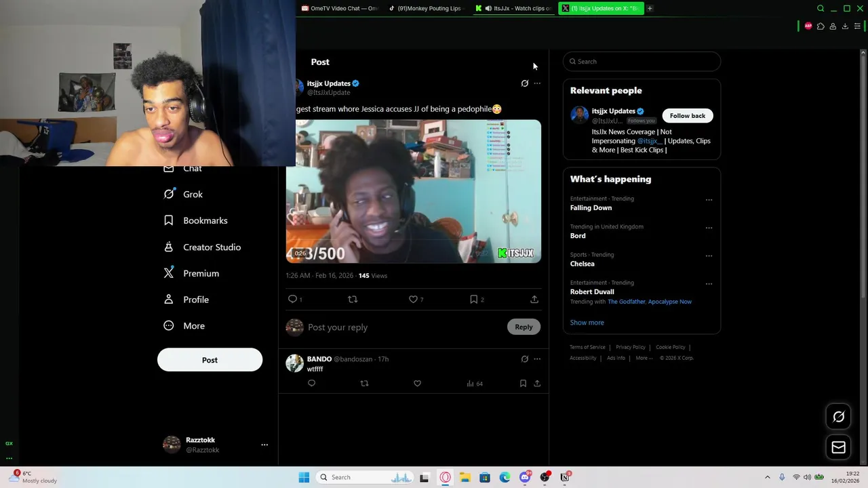Share BANDO's reply
The height and width of the screenshot is (488, 868).
click(x=537, y=384)
